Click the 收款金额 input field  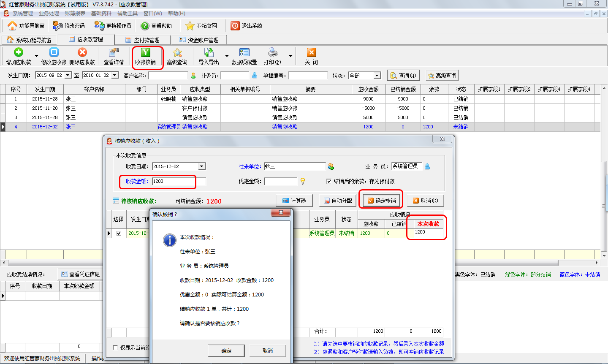[179, 181]
